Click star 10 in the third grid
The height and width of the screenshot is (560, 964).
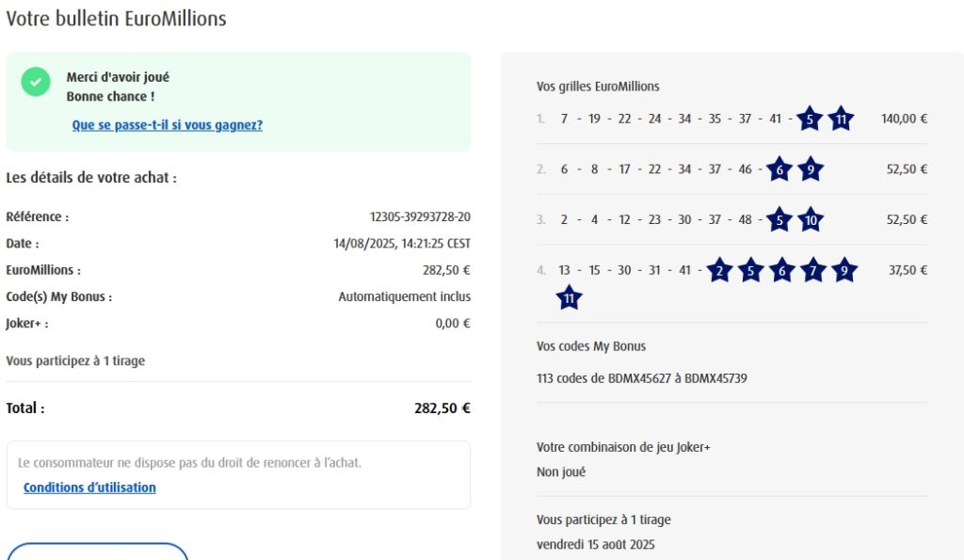(x=810, y=220)
